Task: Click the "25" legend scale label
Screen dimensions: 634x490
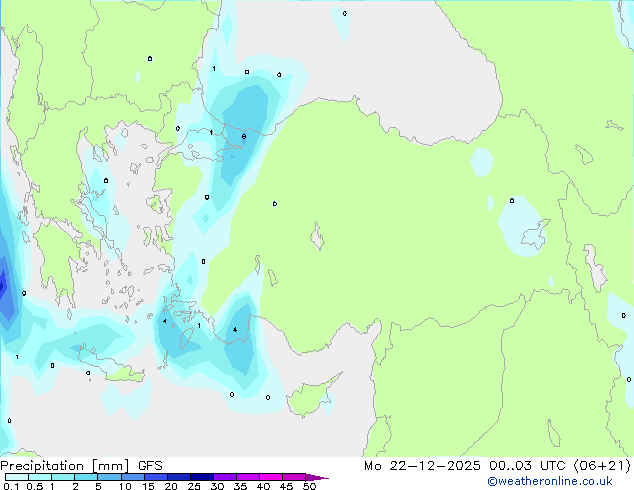Action: (194, 486)
